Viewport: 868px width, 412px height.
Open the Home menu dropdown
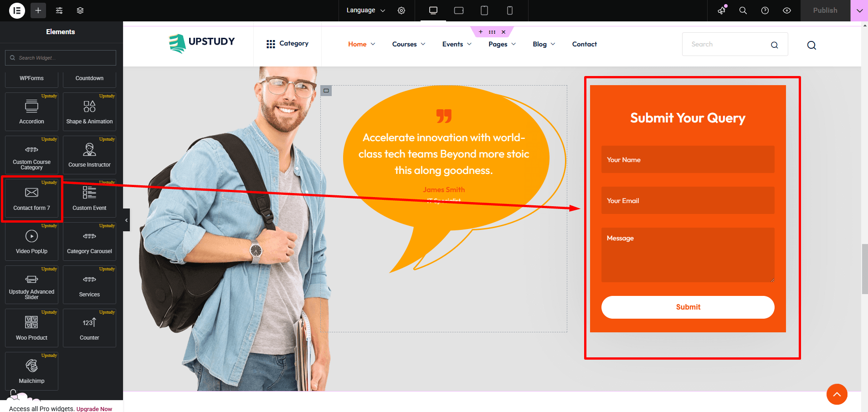point(362,44)
